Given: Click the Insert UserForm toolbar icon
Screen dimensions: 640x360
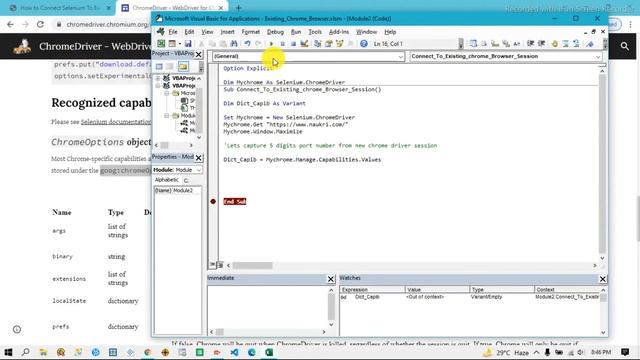Looking at the screenshot, I should point(172,44).
